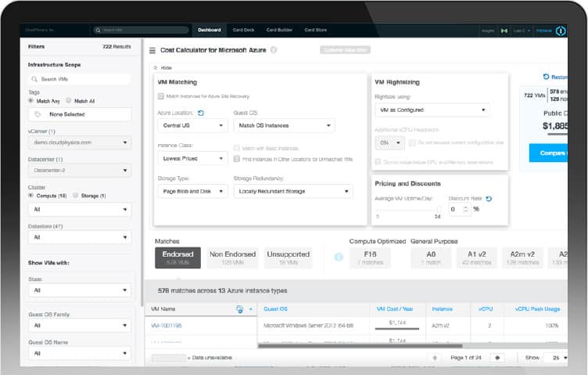
Task: Switch to the Card Builder tab
Action: click(279, 30)
